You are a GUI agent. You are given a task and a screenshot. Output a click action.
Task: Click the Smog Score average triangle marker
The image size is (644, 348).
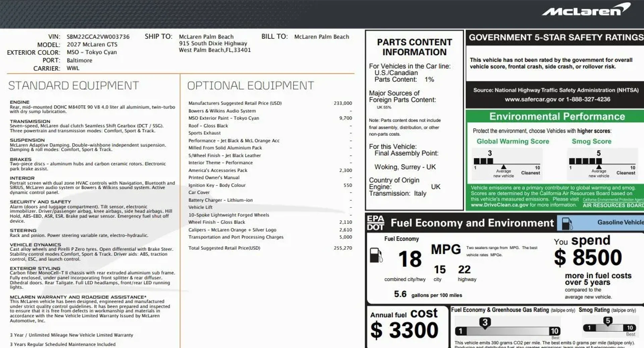(x=599, y=167)
